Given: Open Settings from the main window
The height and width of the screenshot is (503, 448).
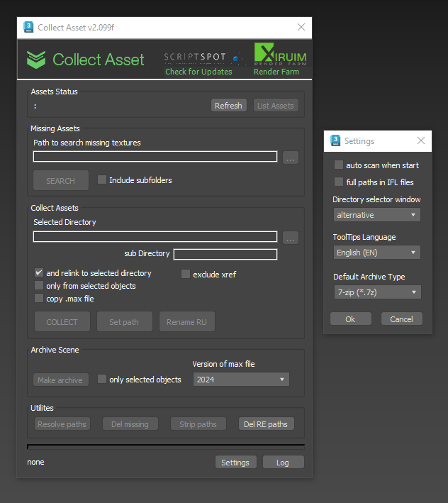Looking at the screenshot, I should (235, 463).
